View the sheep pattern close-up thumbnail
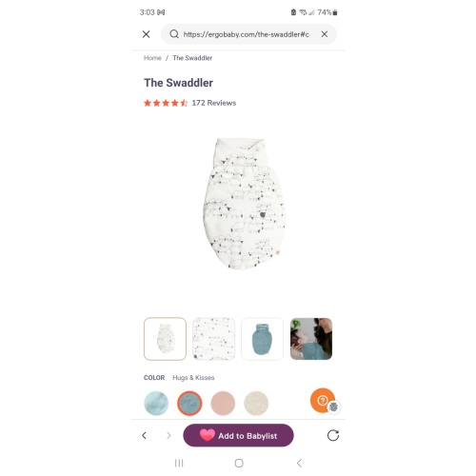The image size is (476, 476). click(213, 339)
